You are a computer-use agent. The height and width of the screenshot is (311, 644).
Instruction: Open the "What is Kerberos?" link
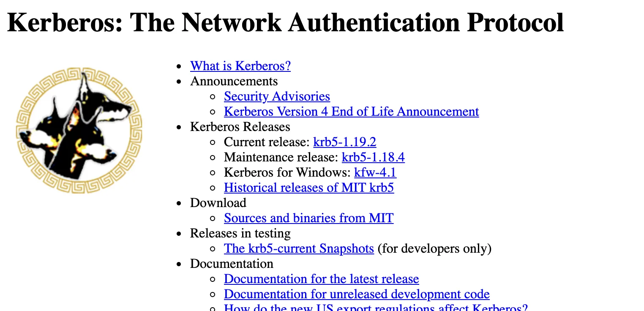[x=240, y=66]
